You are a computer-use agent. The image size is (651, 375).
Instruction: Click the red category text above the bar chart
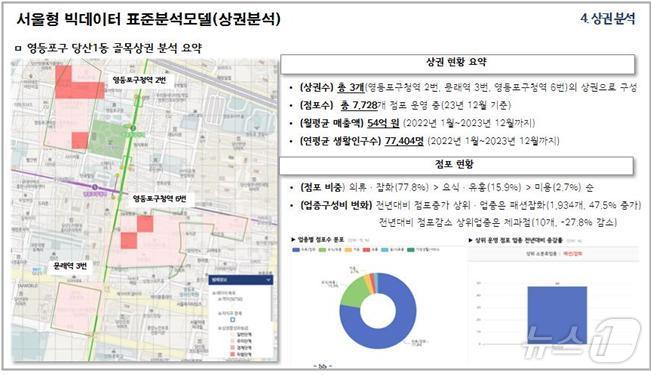click(573, 253)
